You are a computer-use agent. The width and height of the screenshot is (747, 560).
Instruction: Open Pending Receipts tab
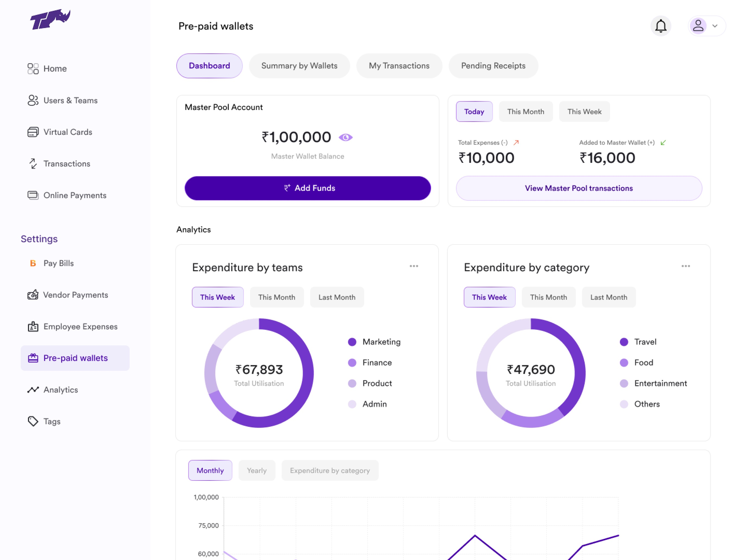[493, 66]
